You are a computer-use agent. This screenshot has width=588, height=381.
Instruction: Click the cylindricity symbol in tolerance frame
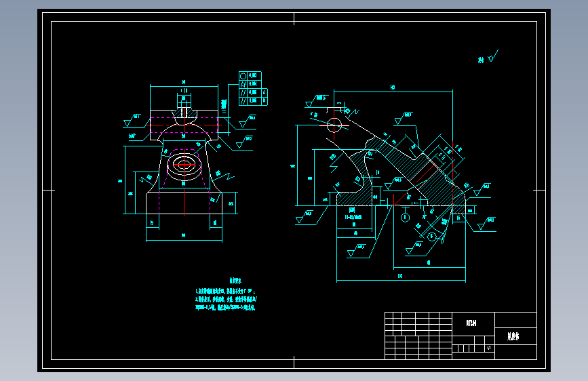(x=243, y=84)
